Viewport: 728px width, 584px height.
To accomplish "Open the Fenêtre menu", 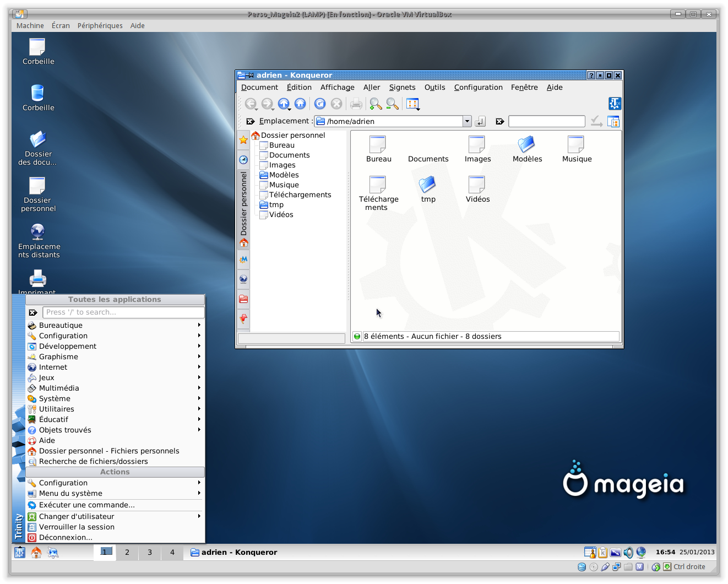I will pos(524,88).
